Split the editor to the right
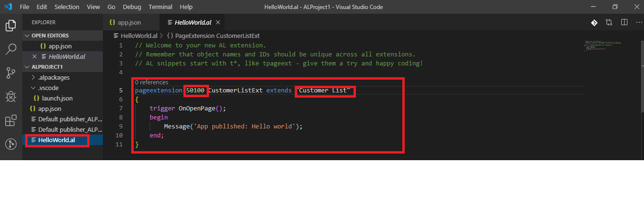The height and width of the screenshot is (218, 644). pos(624,22)
